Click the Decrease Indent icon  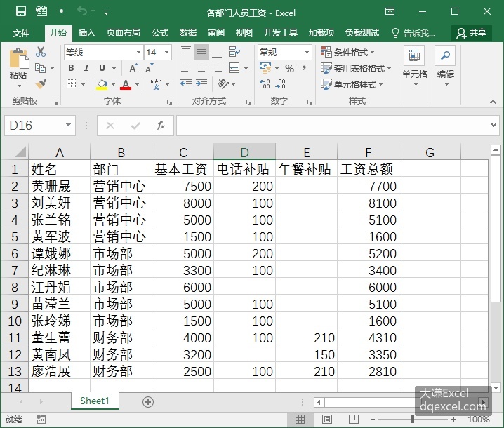click(186, 84)
